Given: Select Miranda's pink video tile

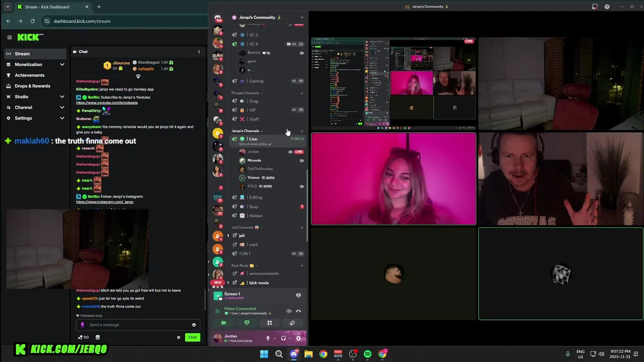Looking at the screenshot, I should (x=393, y=178).
